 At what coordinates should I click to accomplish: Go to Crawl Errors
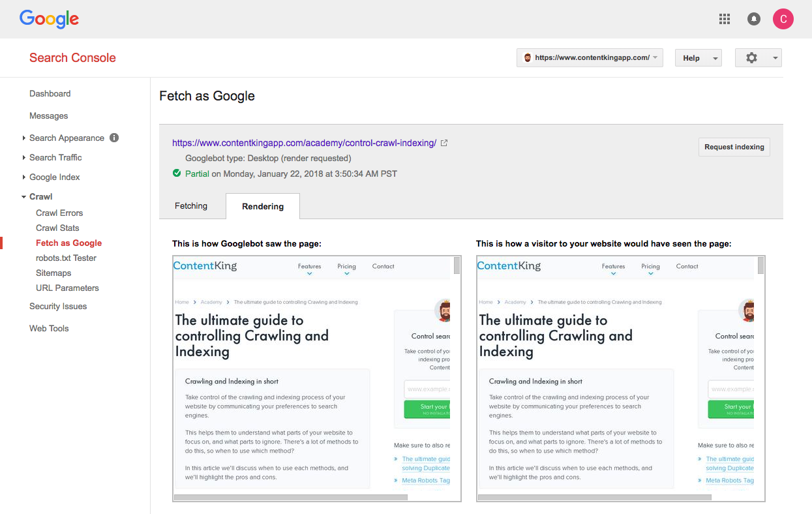59,213
